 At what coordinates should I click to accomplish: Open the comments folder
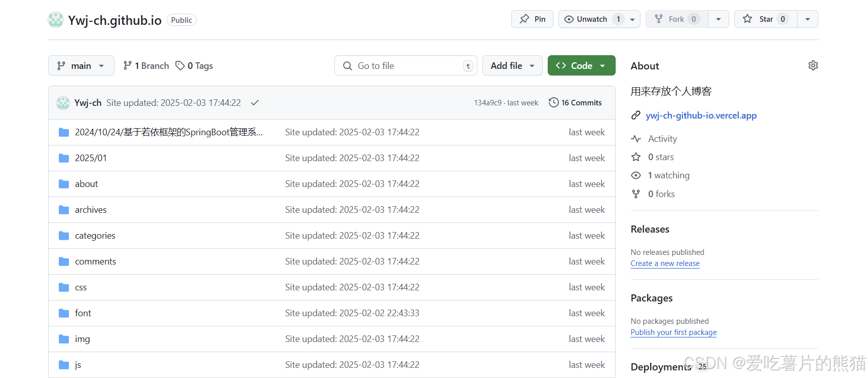[95, 261]
